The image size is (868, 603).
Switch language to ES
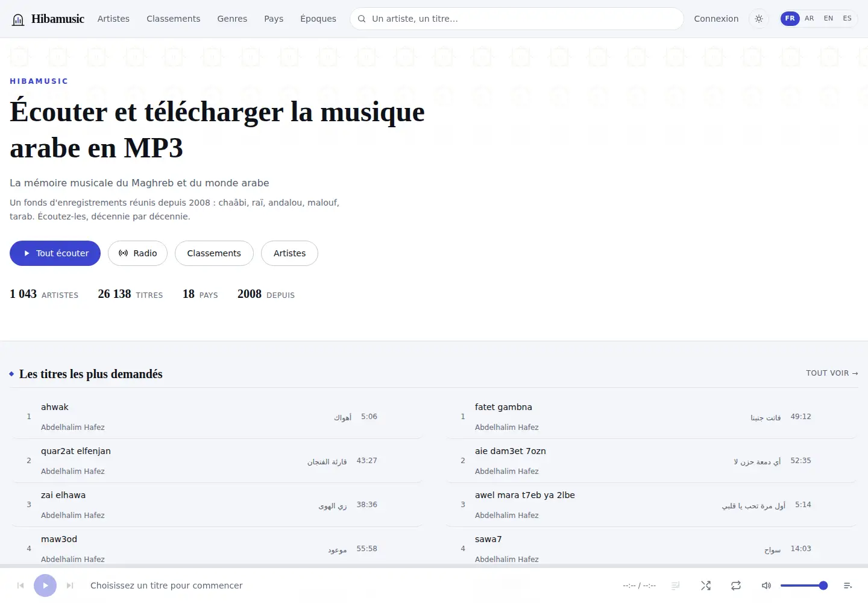tap(848, 19)
